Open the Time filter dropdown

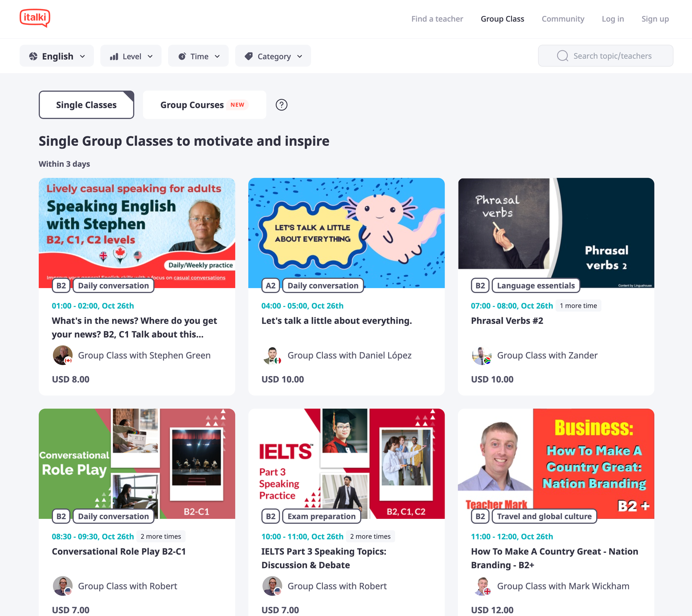click(x=198, y=56)
